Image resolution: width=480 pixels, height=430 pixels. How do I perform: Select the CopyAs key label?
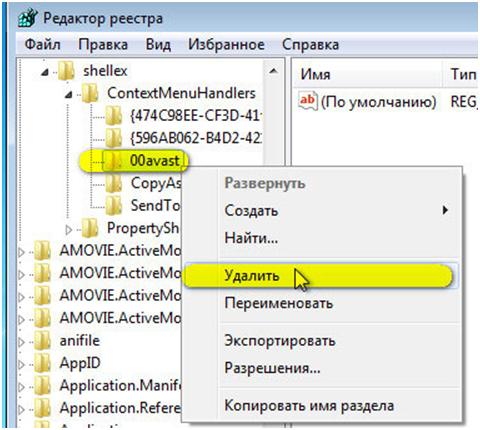pos(156,183)
